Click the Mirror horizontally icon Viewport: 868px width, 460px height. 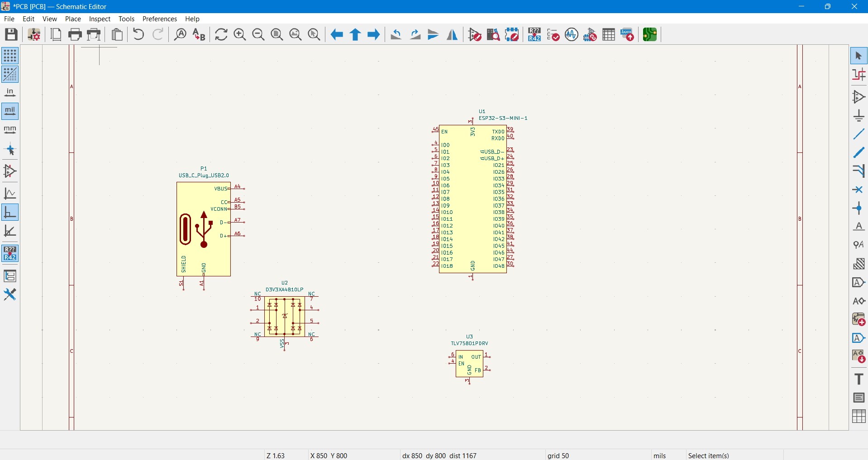[x=452, y=34]
